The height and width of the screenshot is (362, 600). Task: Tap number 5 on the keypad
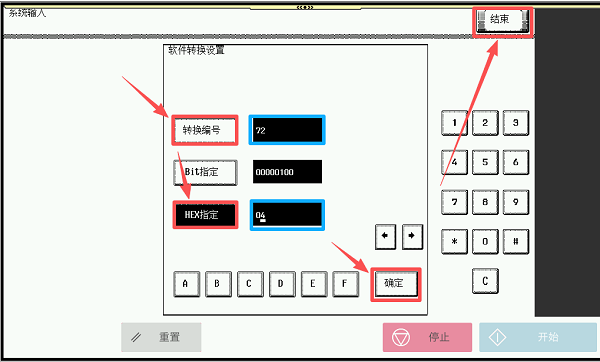point(485,162)
